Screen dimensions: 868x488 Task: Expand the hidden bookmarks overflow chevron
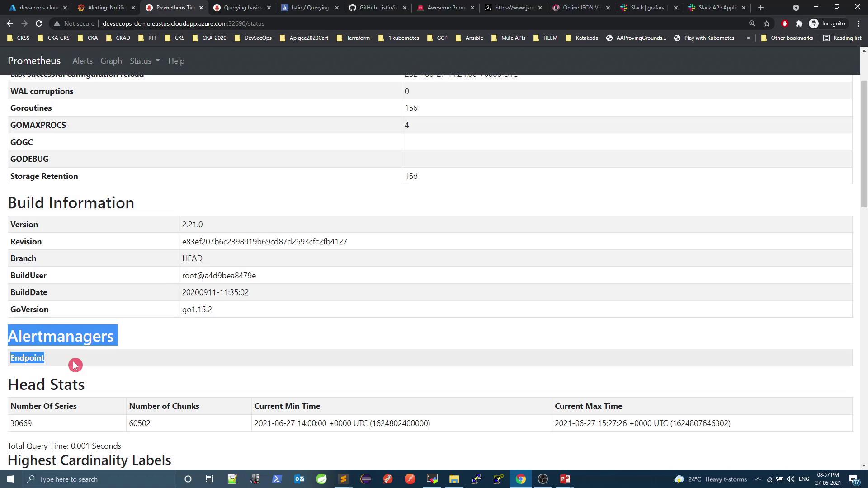[749, 38]
